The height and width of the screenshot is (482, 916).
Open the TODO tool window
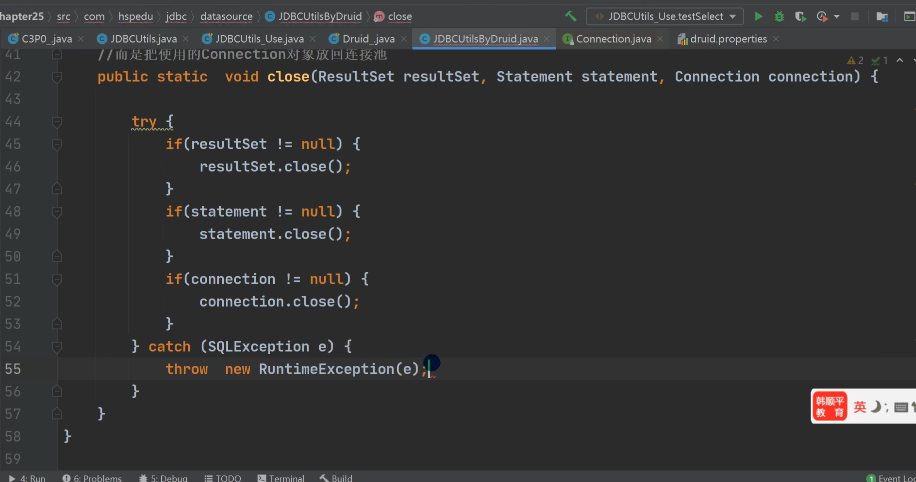coord(223,478)
